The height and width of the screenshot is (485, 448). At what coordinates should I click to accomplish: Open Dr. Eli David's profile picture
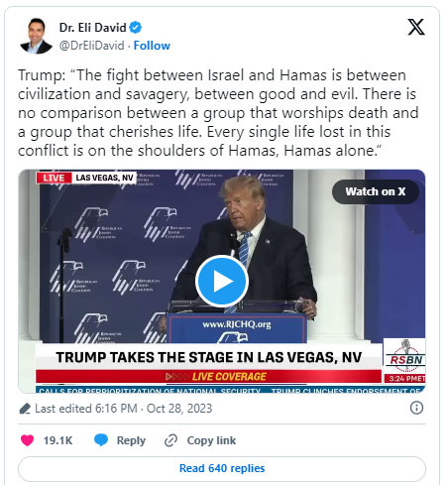point(36,36)
